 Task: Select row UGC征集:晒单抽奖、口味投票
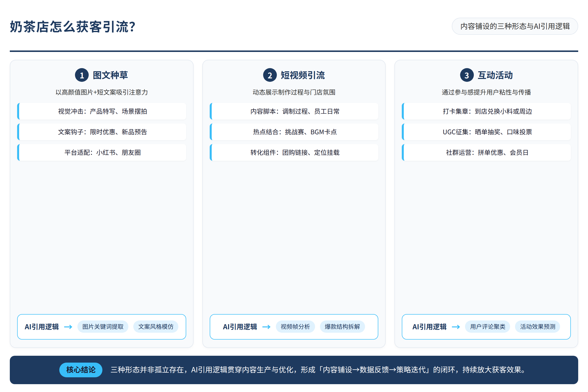tap(486, 132)
